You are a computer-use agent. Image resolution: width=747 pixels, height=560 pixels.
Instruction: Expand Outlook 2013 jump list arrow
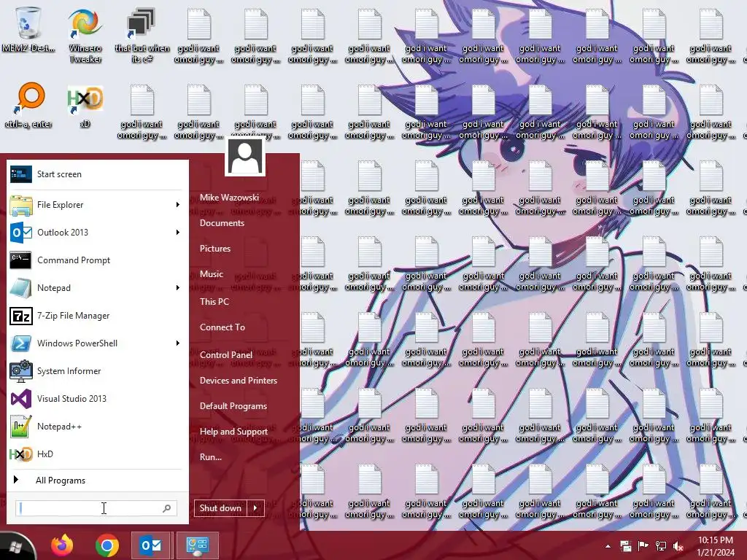tap(178, 233)
